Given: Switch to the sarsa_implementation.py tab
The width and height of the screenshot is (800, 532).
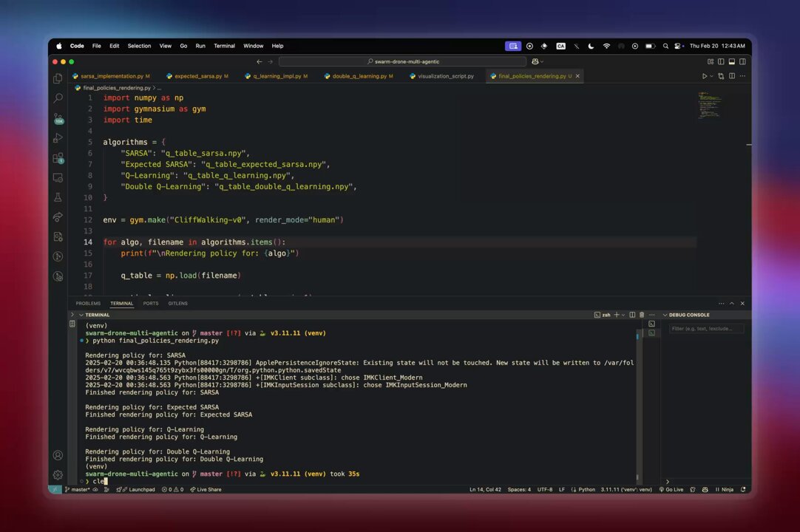Looking at the screenshot, I should pos(111,76).
